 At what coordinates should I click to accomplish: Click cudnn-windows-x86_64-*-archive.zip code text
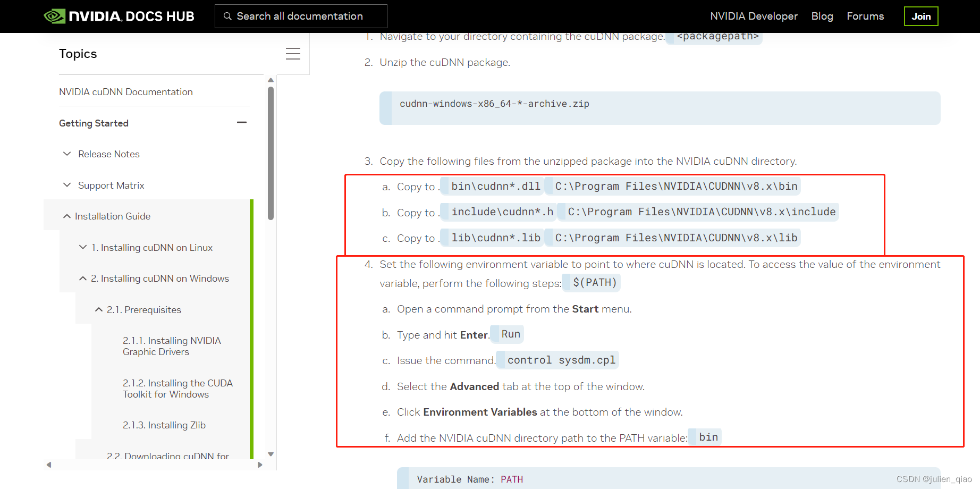coord(494,104)
